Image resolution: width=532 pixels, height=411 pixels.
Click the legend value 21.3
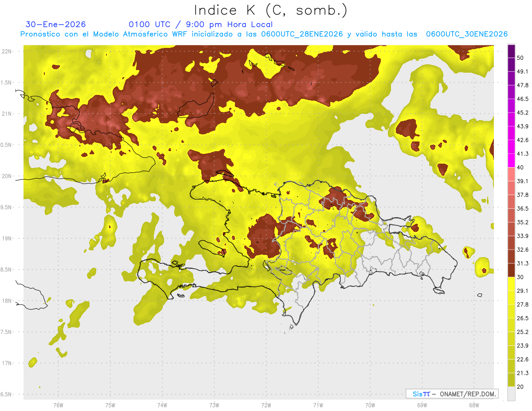pyautogui.click(x=523, y=373)
